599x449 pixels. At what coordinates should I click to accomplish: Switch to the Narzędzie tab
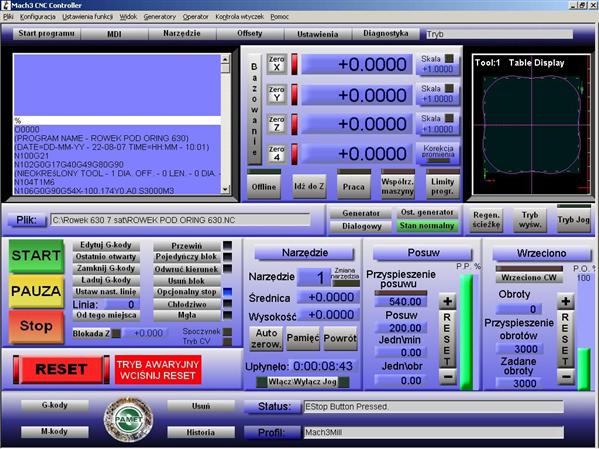tap(182, 34)
